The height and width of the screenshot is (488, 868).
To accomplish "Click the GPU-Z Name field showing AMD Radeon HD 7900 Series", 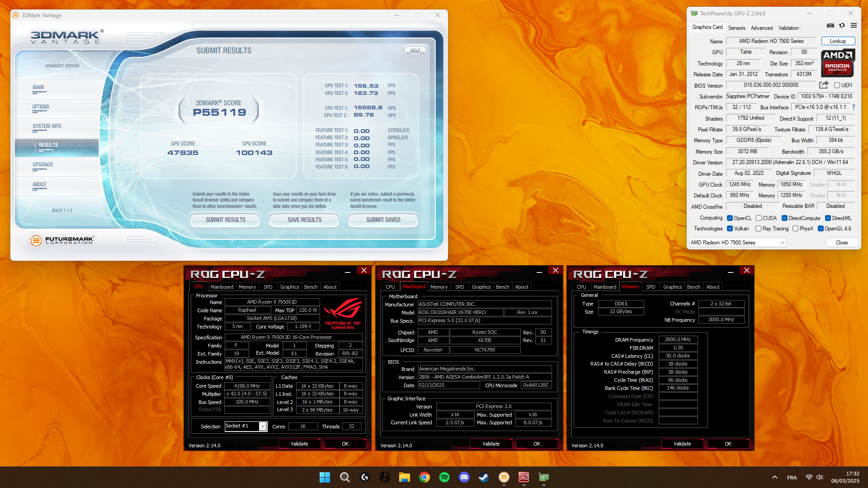I will pos(771,41).
